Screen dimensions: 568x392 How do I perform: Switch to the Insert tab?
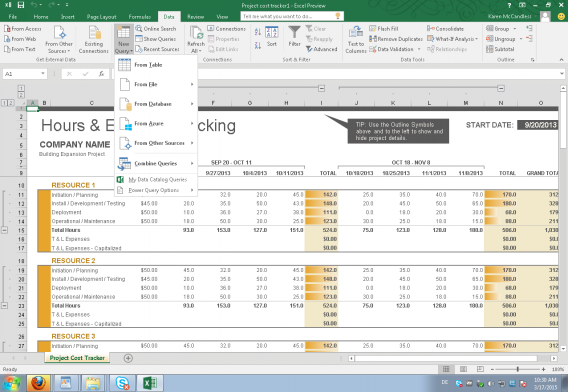68,17
